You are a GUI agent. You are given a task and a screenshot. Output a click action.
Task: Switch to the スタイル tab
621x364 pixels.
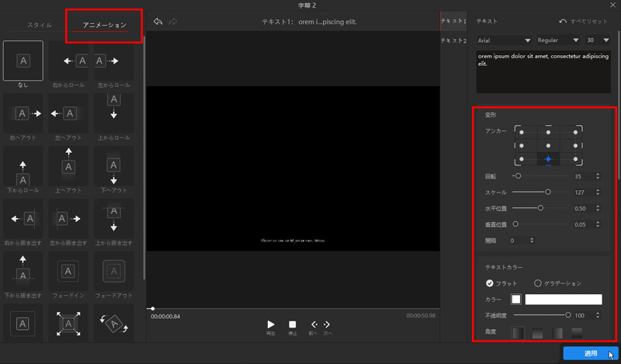pyautogui.click(x=39, y=26)
